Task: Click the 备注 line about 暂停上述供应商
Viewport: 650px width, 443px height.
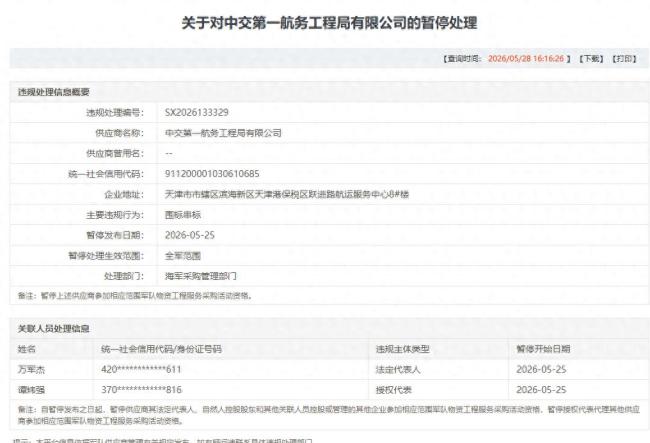Action: (x=135, y=295)
